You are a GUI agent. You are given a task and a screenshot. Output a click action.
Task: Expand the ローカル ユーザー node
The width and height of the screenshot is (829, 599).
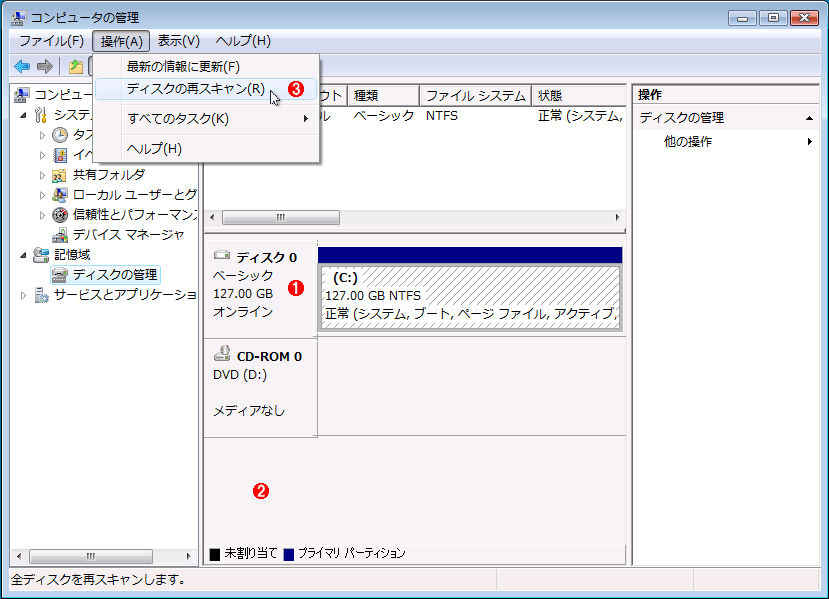click(x=42, y=195)
